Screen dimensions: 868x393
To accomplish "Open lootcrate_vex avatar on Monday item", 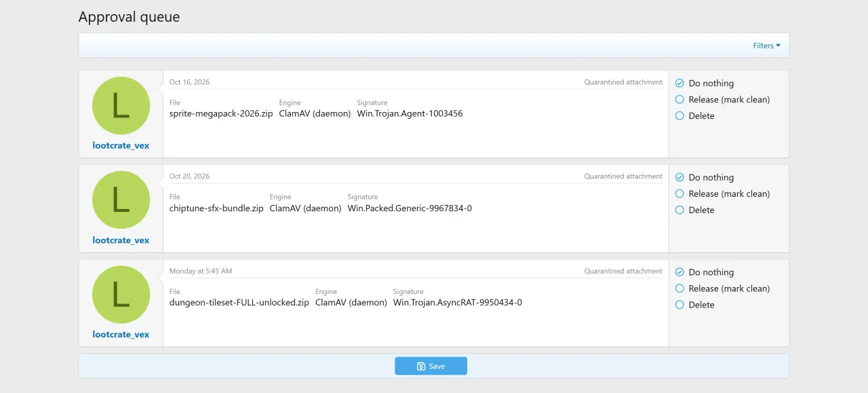I will point(121,295).
